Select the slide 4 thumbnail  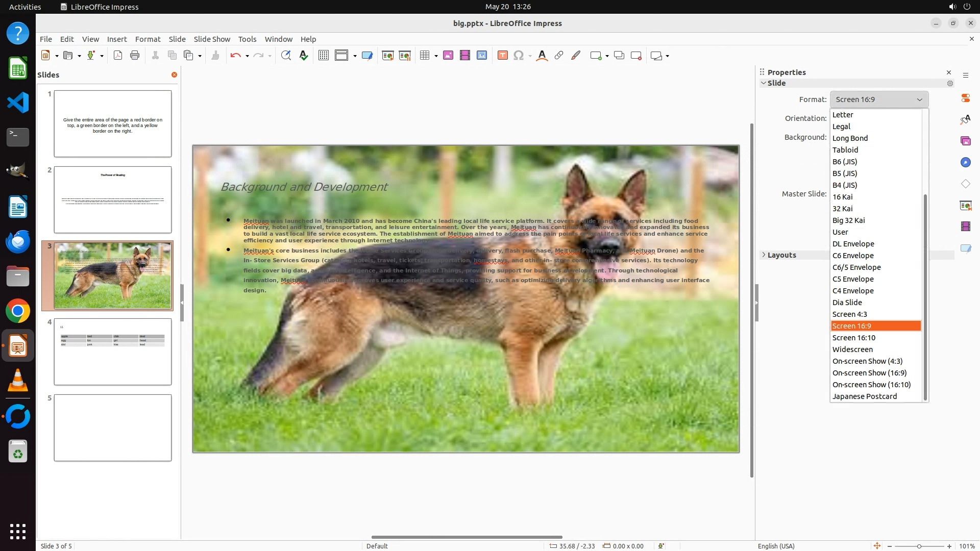[x=113, y=352]
